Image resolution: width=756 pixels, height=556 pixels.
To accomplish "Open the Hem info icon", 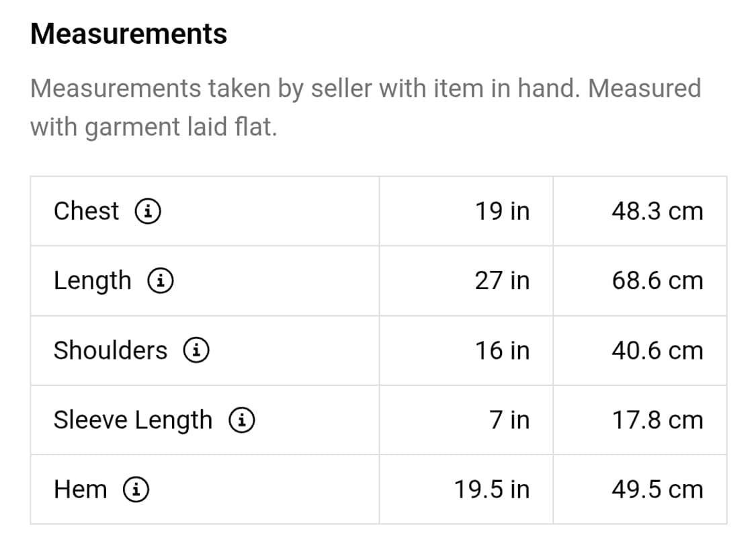I will pos(136,489).
